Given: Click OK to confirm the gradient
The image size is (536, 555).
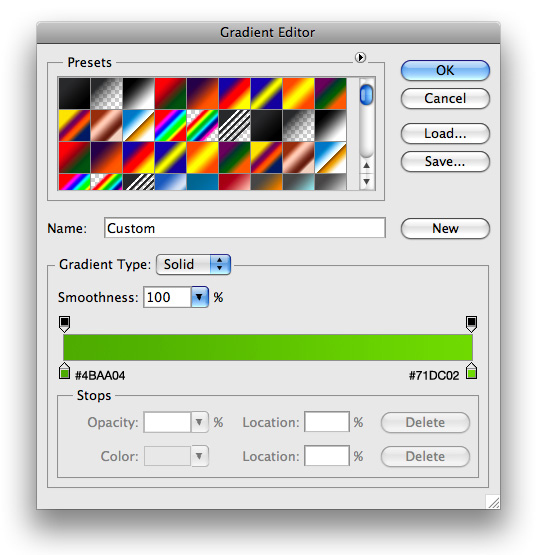Looking at the screenshot, I should (x=445, y=70).
